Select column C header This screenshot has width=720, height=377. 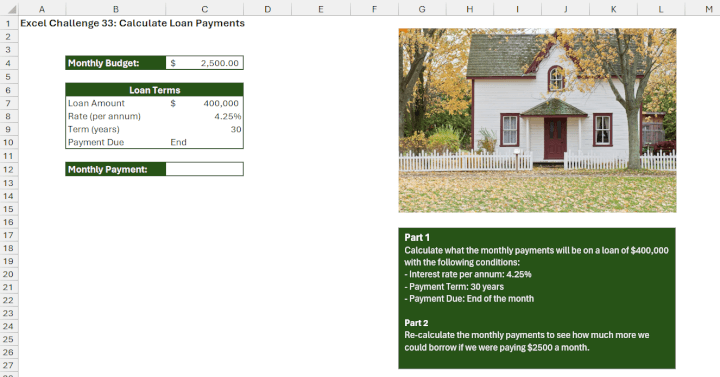[x=205, y=9]
